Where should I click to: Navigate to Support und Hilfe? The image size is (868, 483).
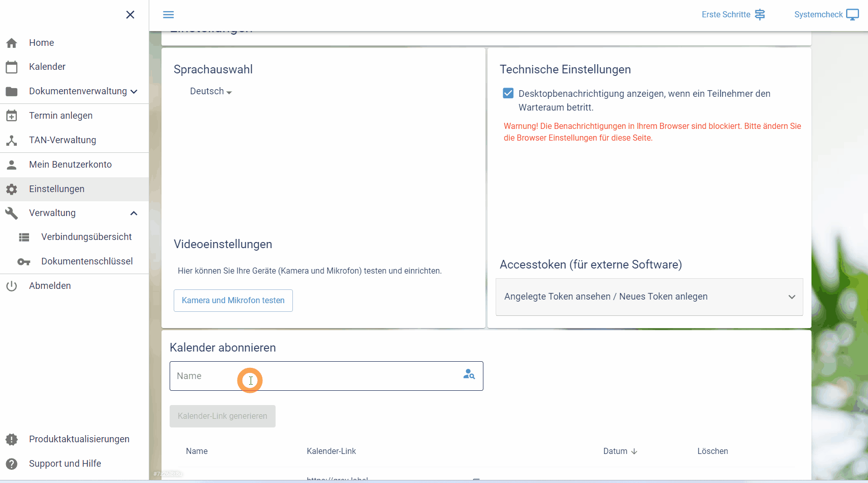click(65, 464)
